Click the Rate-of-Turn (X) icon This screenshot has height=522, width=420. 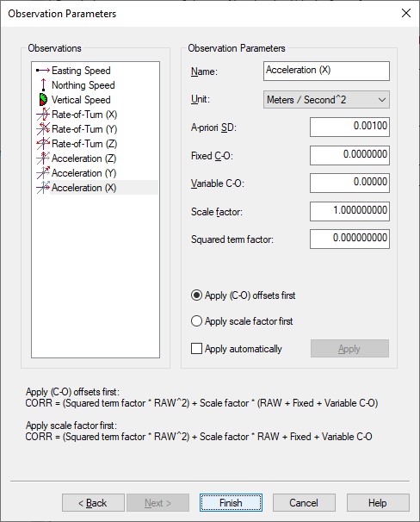(43, 115)
